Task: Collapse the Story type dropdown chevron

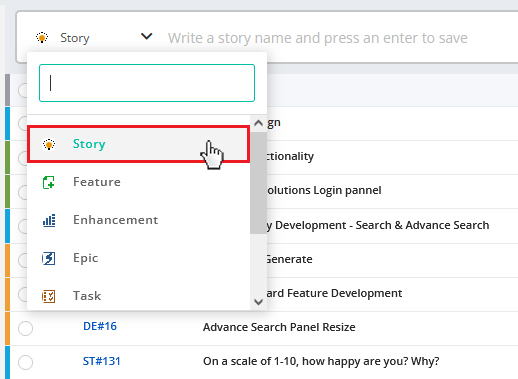Action: coord(147,36)
